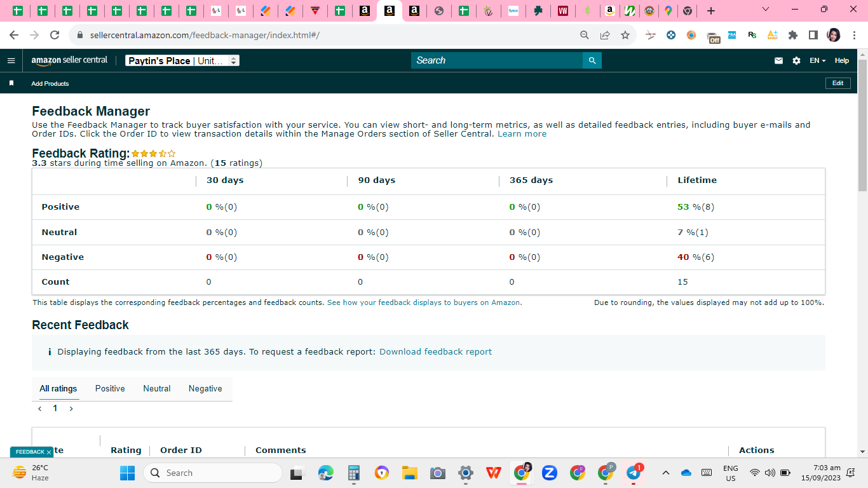Open Seller Central settings gear
Screen dimensions: 868x488
pos(796,60)
